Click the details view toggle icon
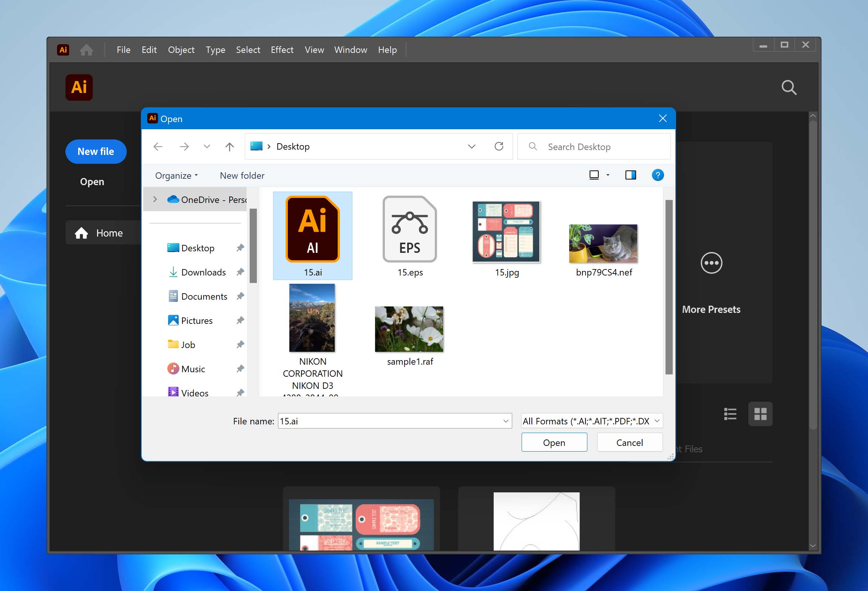This screenshot has width=868, height=591. [631, 175]
